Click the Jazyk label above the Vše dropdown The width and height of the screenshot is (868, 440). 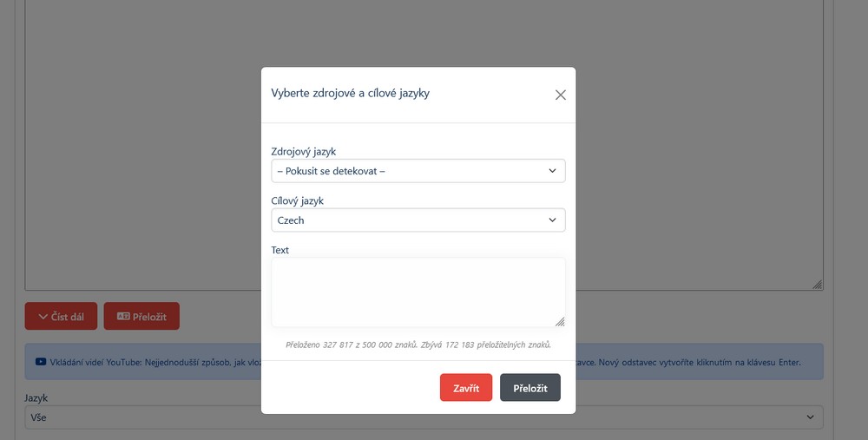(x=38, y=397)
